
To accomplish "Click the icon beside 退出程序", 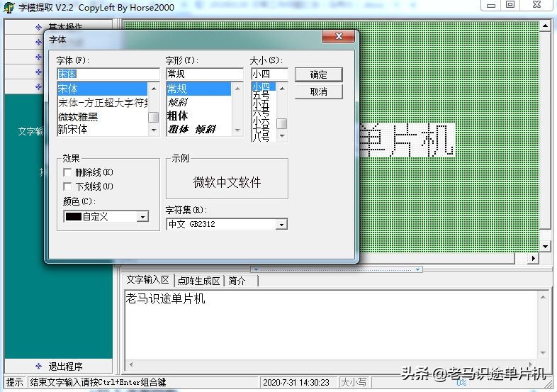I will pyautogui.click(x=39, y=366).
